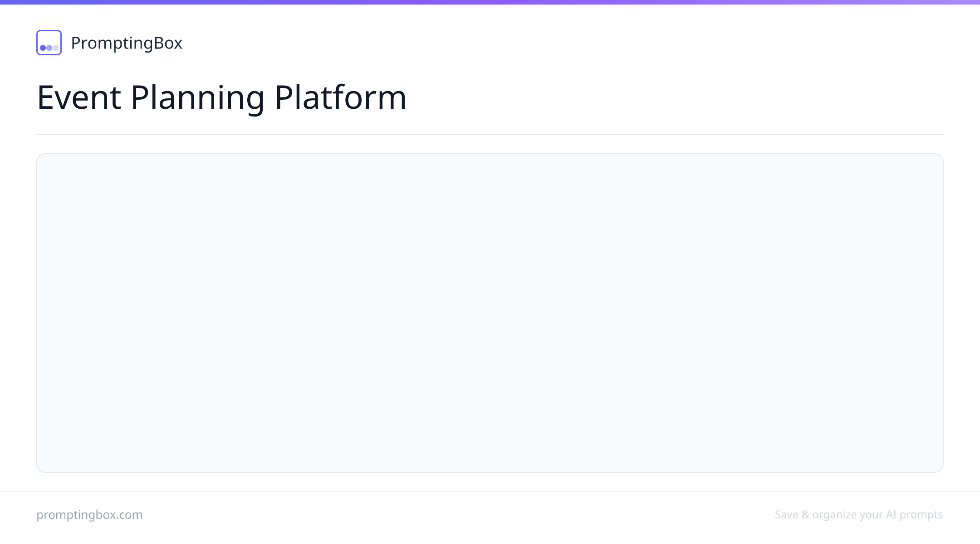
Task: Click the footer separator line above the URL
Action: pyautogui.click(x=490, y=491)
